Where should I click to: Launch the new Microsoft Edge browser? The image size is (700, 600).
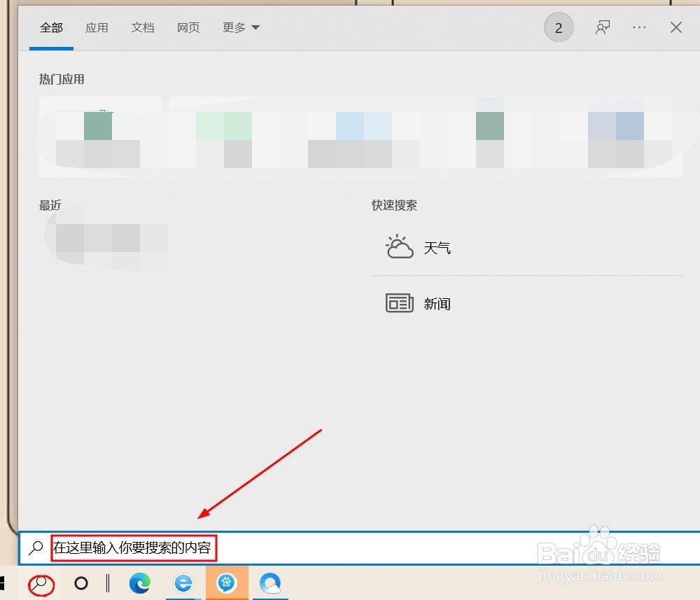tap(140, 583)
